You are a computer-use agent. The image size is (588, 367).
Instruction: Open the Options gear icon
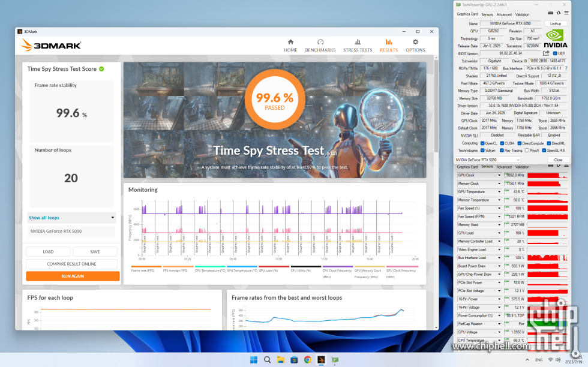tap(415, 42)
